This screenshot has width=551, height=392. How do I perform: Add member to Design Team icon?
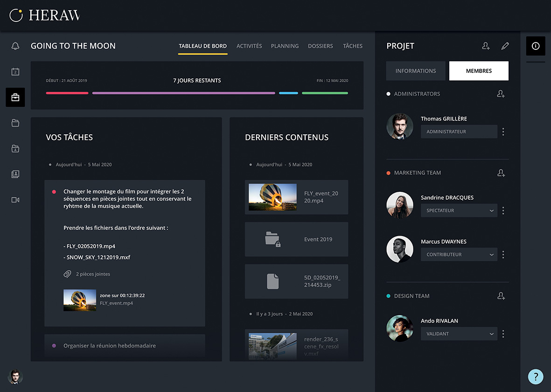pos(501,296)
